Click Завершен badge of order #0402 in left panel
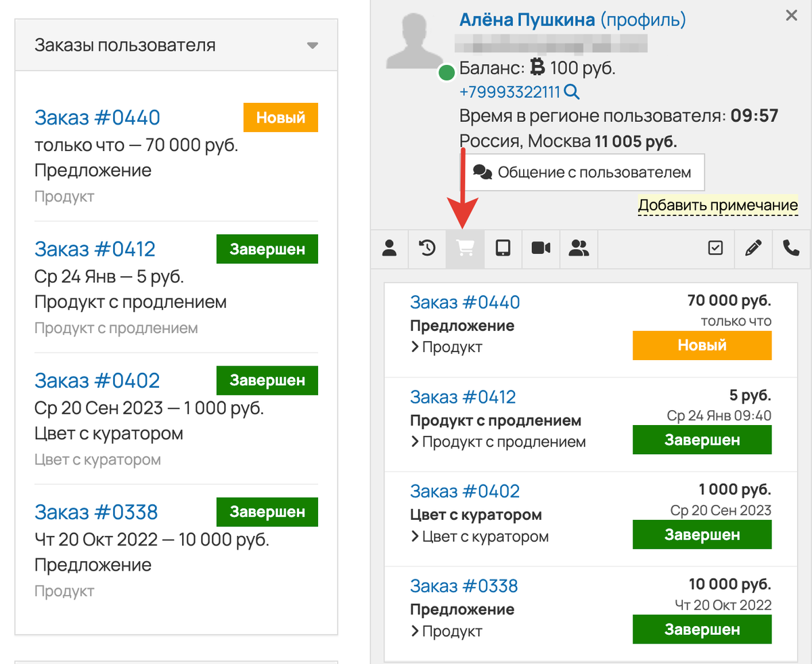Viewport: 812px width, 664px height. point(267,380)
